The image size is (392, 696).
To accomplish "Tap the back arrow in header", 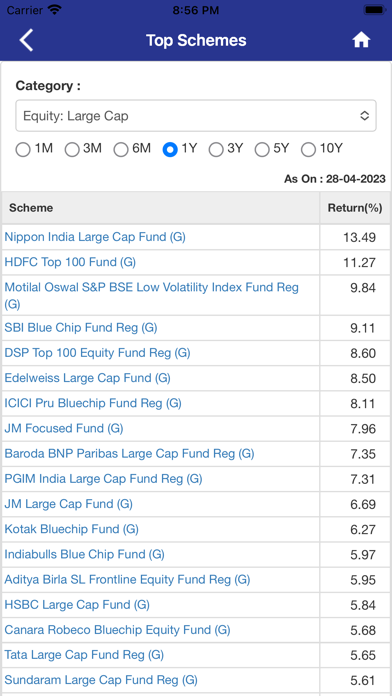I will [26, 40].
